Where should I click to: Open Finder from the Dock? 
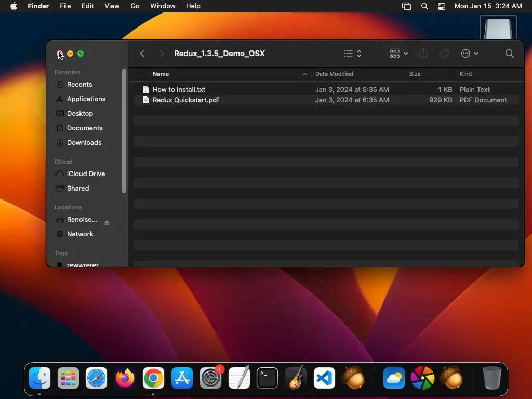coord(39,378)
